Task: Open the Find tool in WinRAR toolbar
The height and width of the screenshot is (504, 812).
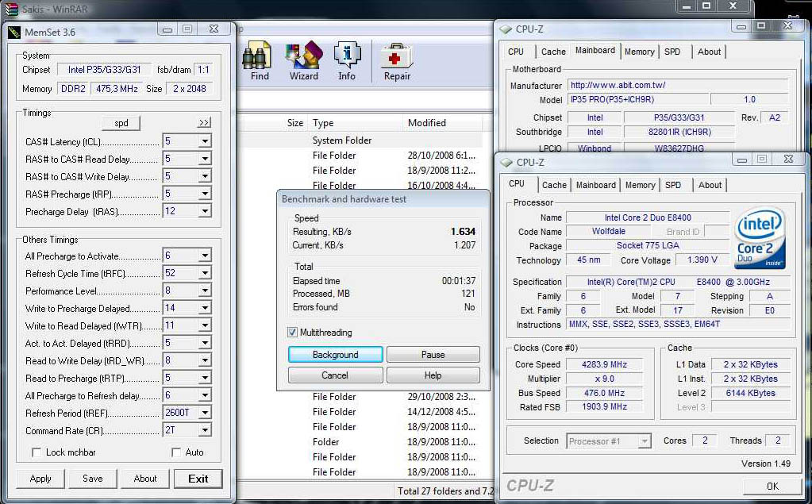Action: [260, 61]
